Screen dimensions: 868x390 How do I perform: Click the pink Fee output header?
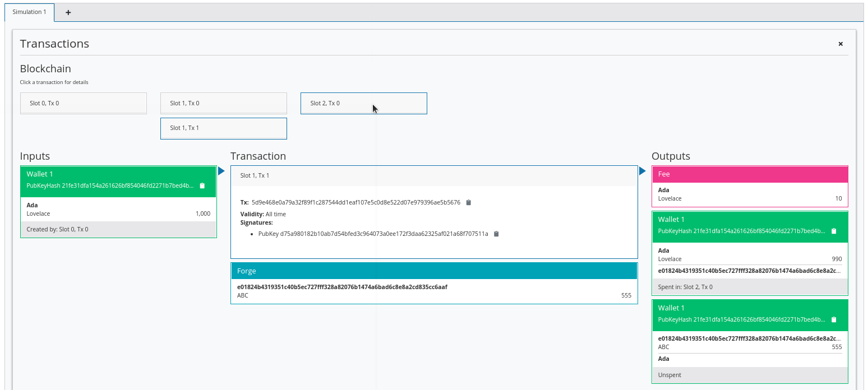(750, 174)
